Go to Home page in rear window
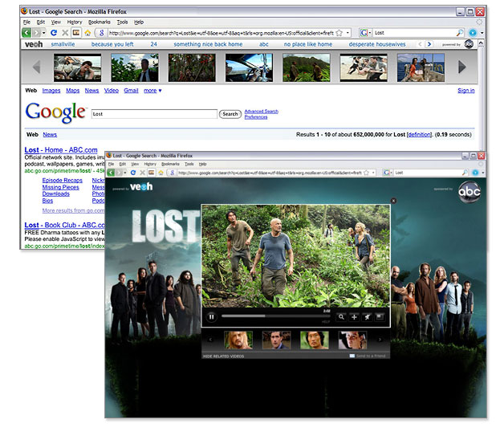This screenshot has width=500, height=448. 87,33
